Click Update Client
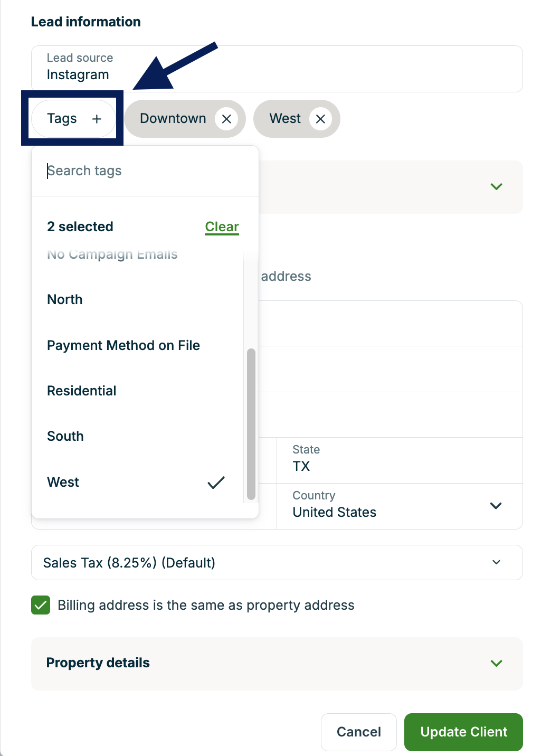Image resolution: width=551 pixels, height=756 pixels. point(463,732)
